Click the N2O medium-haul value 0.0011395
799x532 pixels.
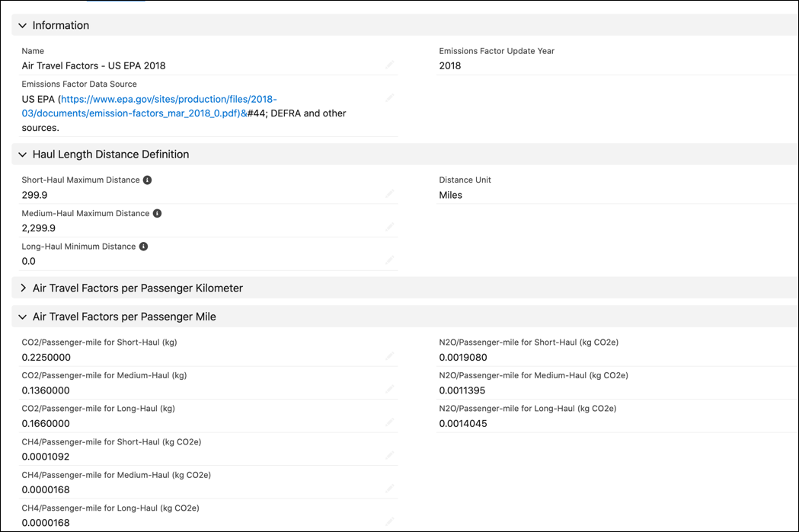pyautogui.click(x=462, y=390)
